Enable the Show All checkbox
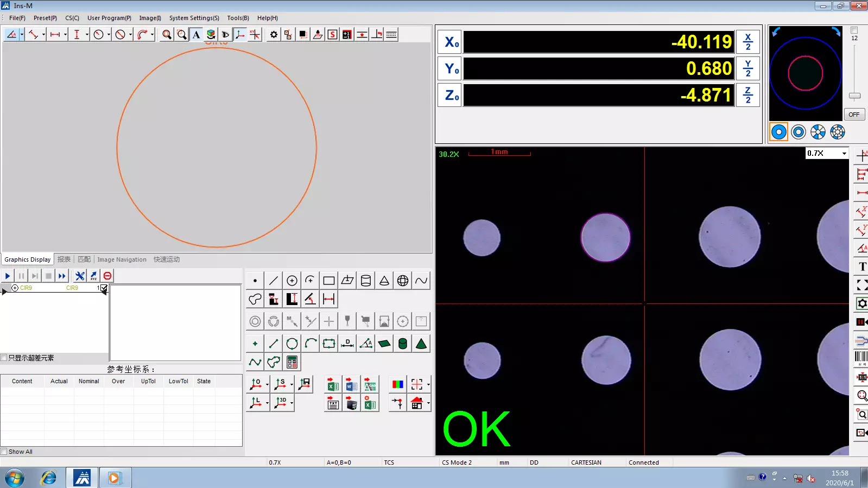The image size is (868, 488). (x=4, y=452)
